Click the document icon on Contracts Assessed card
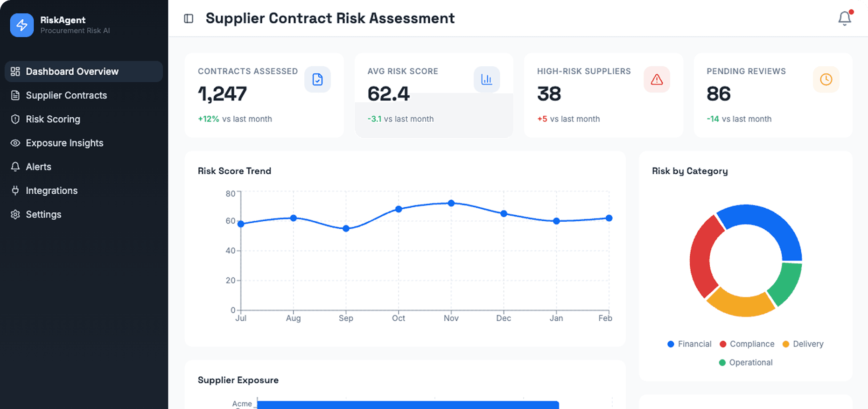The width and height of the screenshot is (868, 409). pyautogui.click(x=318, y=79)
